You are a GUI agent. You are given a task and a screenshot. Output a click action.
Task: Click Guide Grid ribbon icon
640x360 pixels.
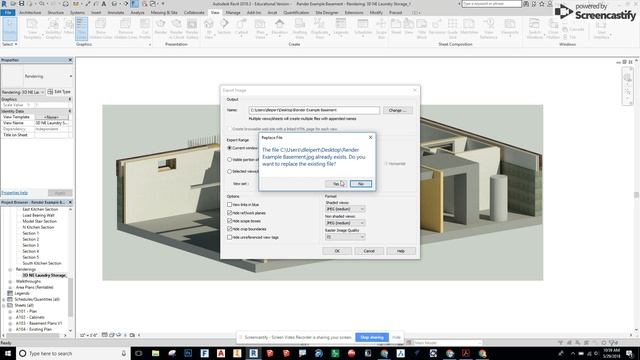[453, 29]
